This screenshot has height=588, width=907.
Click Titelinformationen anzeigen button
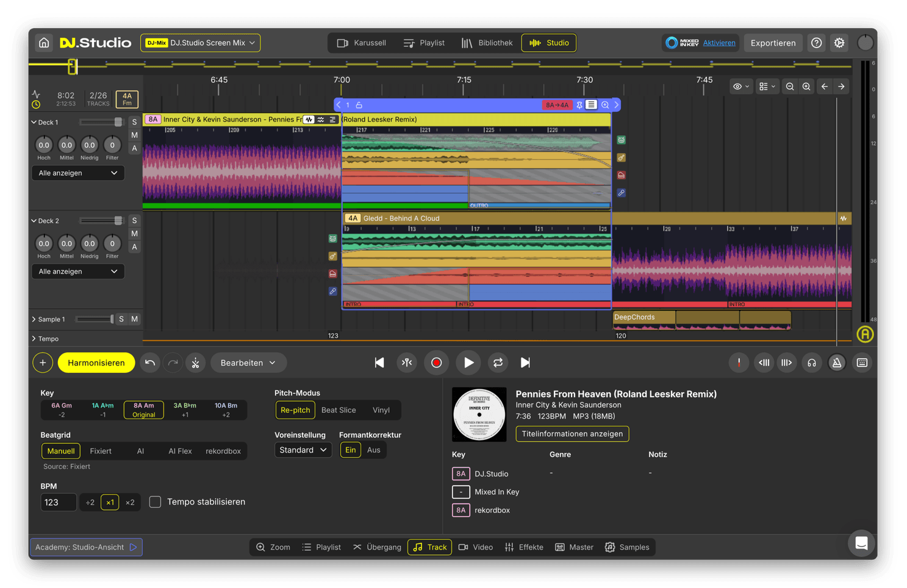pos(572,434)
